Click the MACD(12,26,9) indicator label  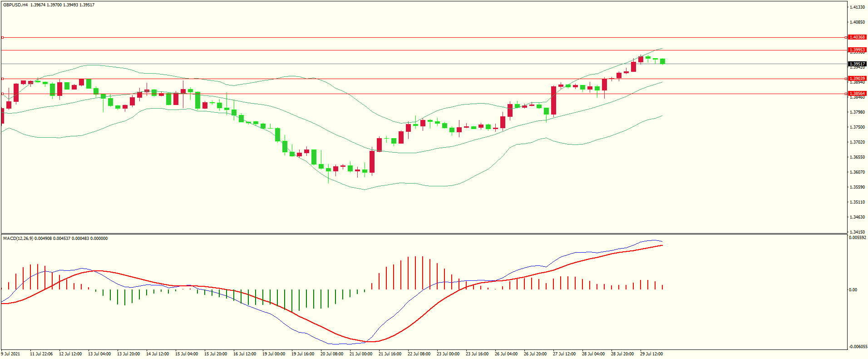click(18, 239)
